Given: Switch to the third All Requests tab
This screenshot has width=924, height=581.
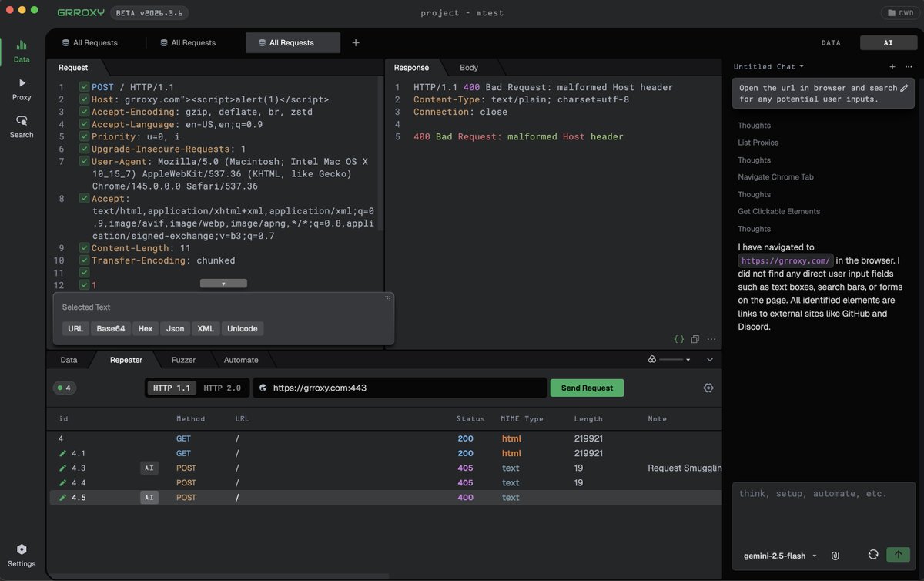Looking at the screenshot, I should (293, 43).
